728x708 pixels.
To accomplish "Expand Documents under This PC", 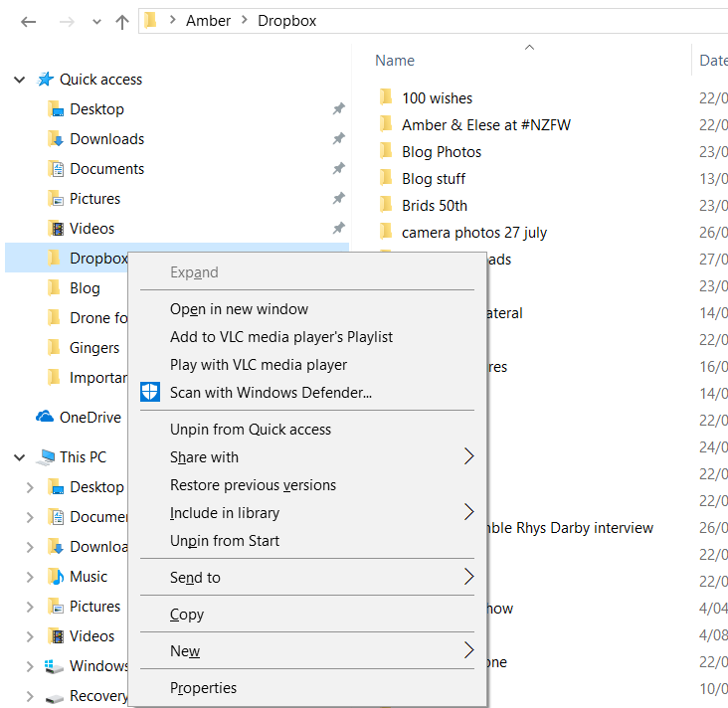I will (x=30, y=517).
